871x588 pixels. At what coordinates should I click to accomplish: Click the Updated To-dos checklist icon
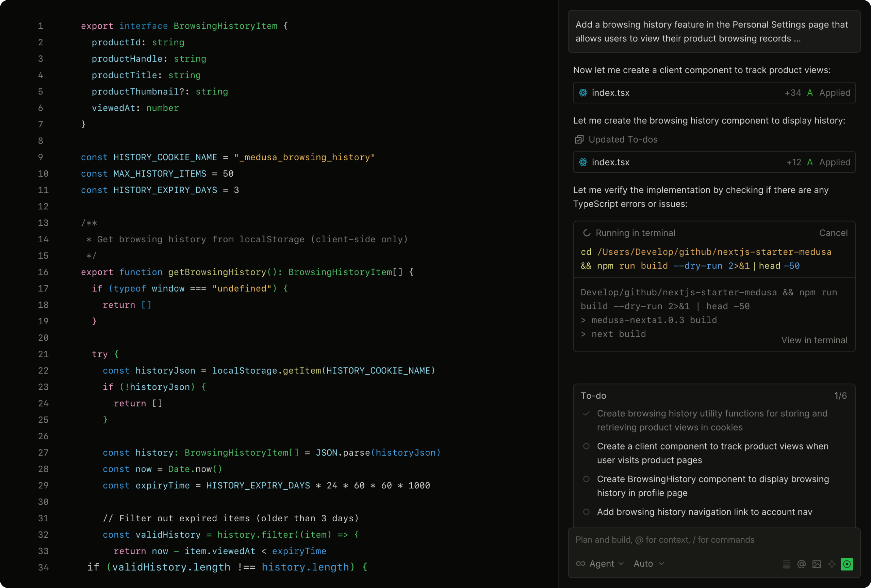coord(579,139)
